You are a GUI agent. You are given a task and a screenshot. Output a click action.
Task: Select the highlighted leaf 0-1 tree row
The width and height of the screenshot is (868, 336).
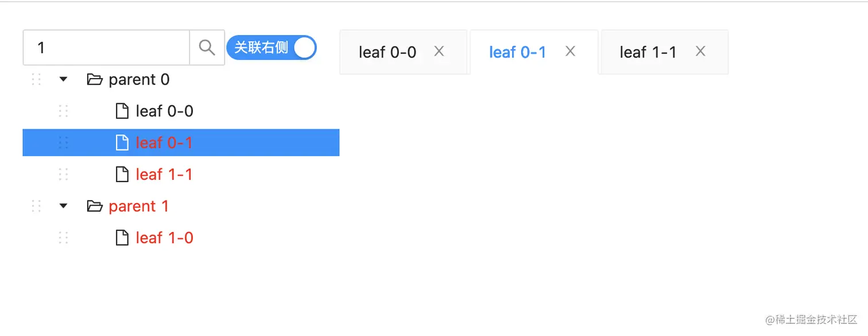click(164, 142)
